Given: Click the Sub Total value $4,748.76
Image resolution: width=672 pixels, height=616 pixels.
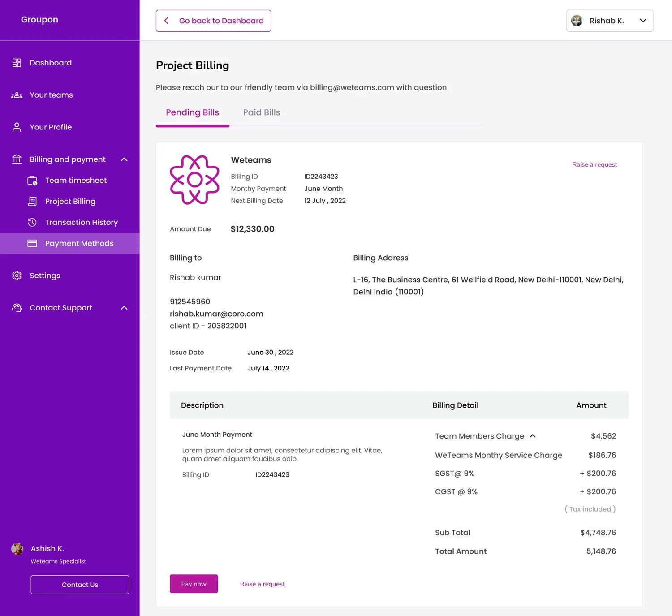Looking at the screenshot, I should tap(598, 533).
